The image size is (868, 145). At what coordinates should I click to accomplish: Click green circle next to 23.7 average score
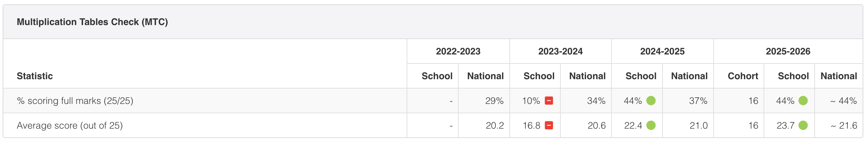click(803, 125)
